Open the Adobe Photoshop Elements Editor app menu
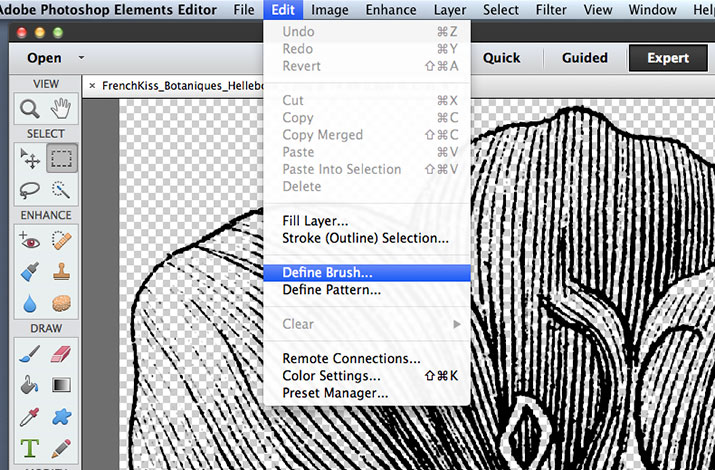 pos(108,10)
